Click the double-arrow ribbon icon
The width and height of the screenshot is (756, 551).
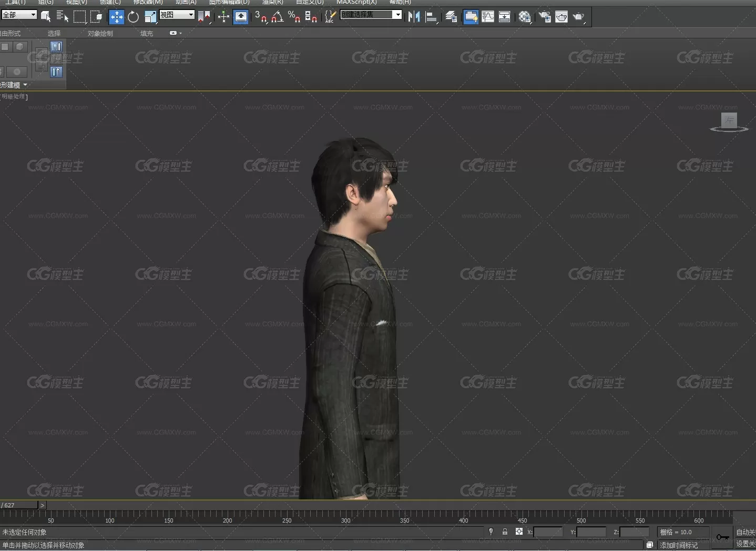pos(56,72)
